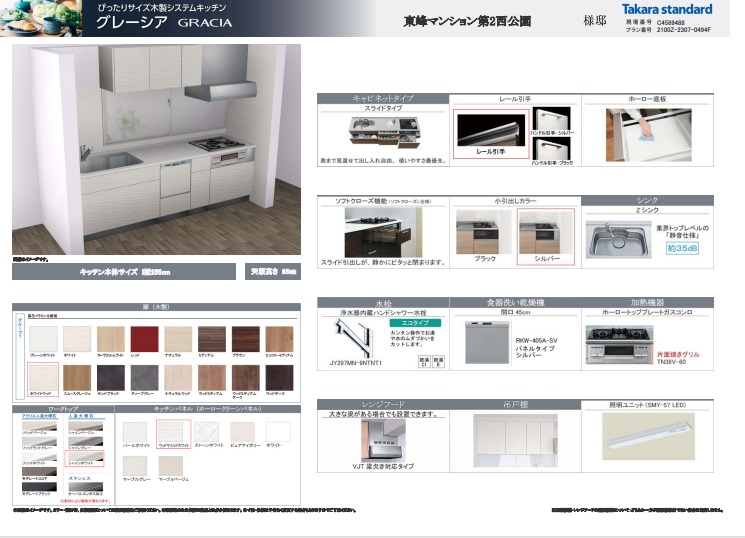Choose the シャインベージュ worktop sample
This screenshot has height=538, width=745.
click(x=86, y=426)
